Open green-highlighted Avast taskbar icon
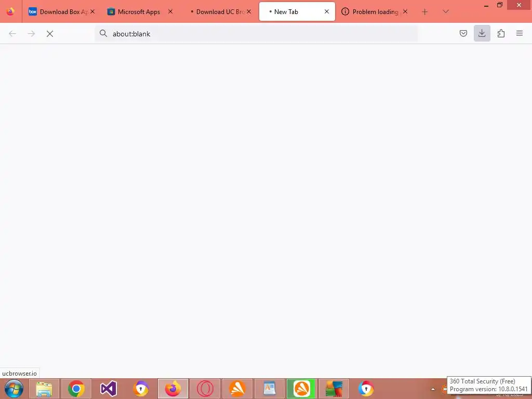Viewport: 532px width, 399px height. [302, 389]
